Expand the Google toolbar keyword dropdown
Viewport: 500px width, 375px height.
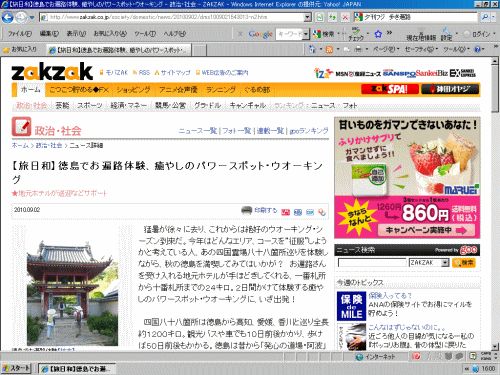pos(306,34)
